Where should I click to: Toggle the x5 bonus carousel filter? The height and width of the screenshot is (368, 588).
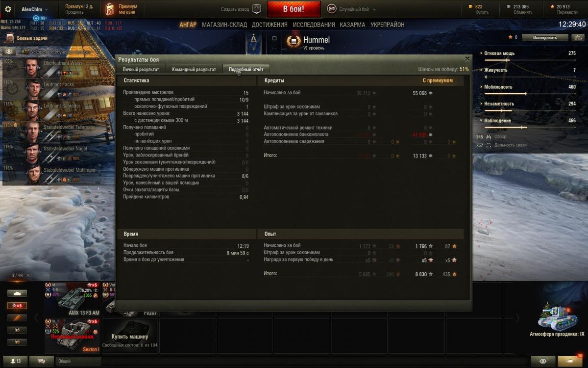17,306
